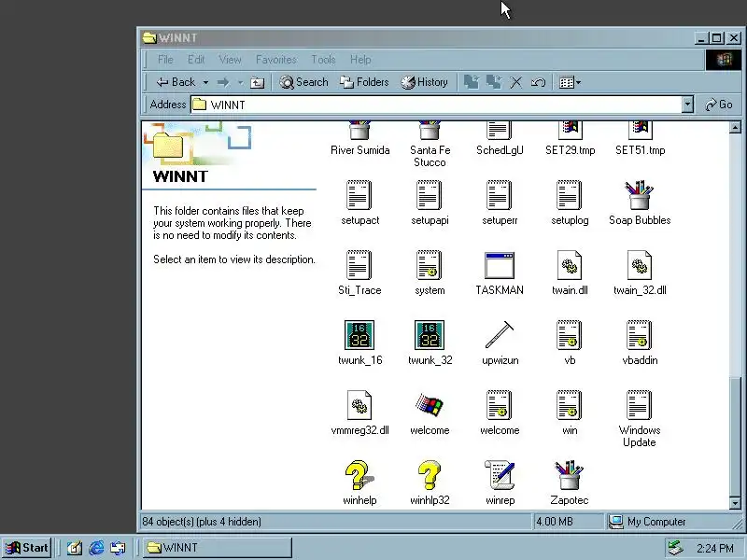
Task: Open the Views dropdown button
Action: pyautogui.click(x=570, y=82)
